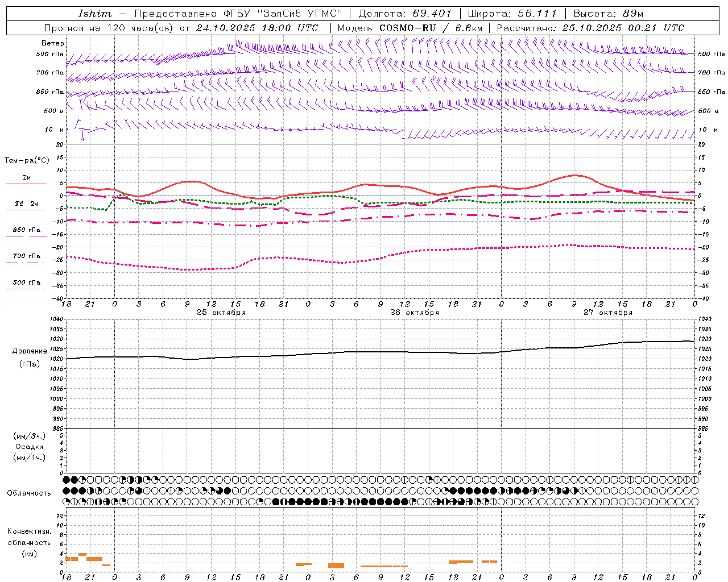Click the "(мм/1ч.)" precipitation unit label

click(30, 458)
